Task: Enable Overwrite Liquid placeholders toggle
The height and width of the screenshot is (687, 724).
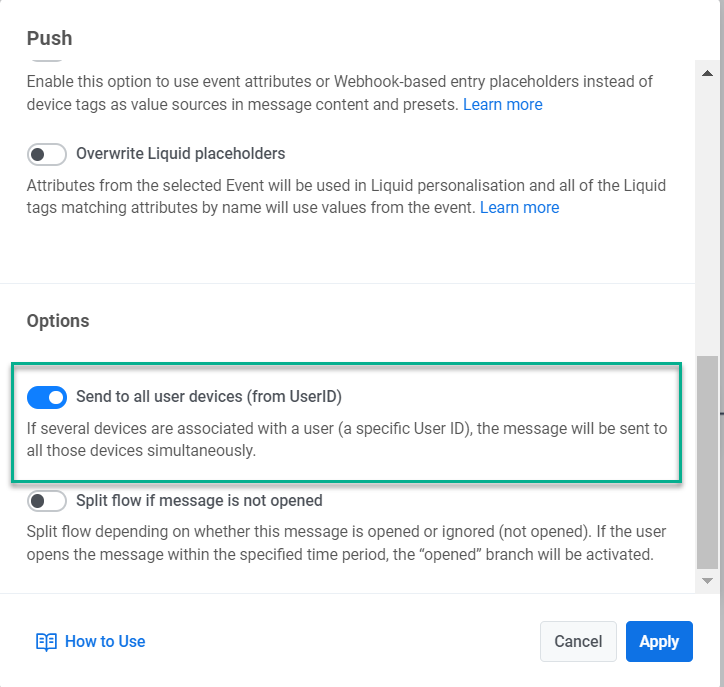Action: point(47,154)
